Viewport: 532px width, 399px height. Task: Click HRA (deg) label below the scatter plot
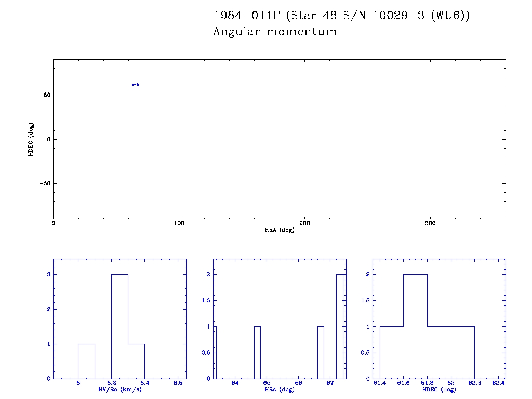[279, 230]
